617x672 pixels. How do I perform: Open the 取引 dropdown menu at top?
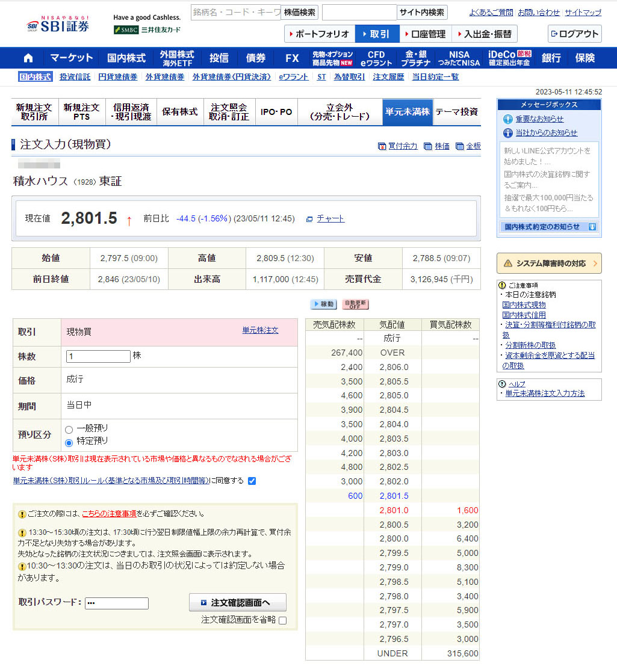coord(377,34)
